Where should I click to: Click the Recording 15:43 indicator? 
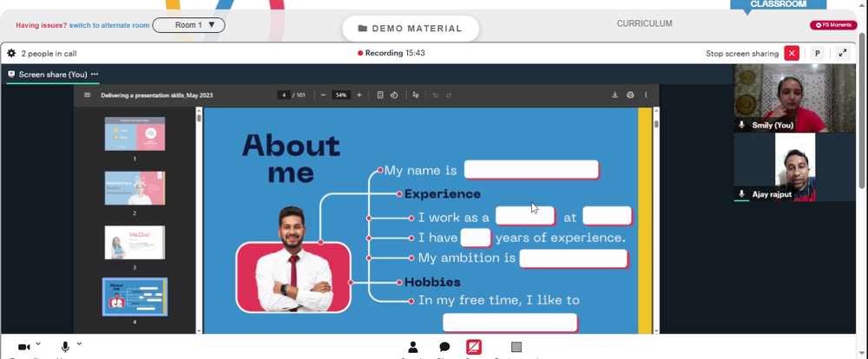tap(391, 53)
